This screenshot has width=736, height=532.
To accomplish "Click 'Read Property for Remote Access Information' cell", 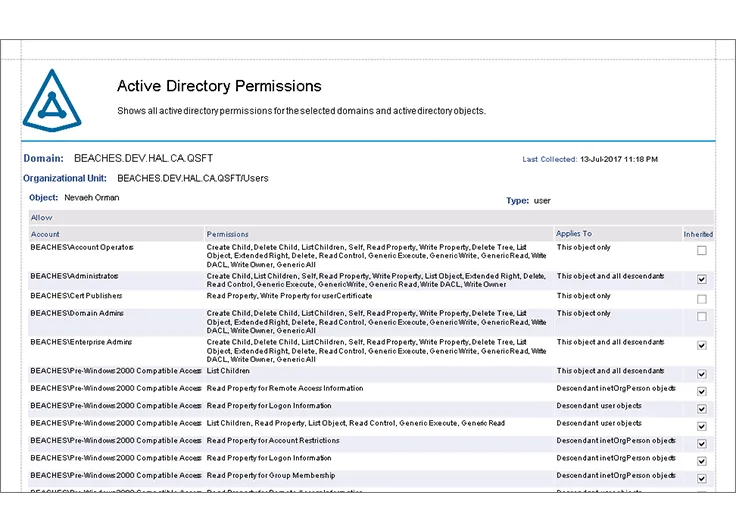I will (x=285, y=388).
